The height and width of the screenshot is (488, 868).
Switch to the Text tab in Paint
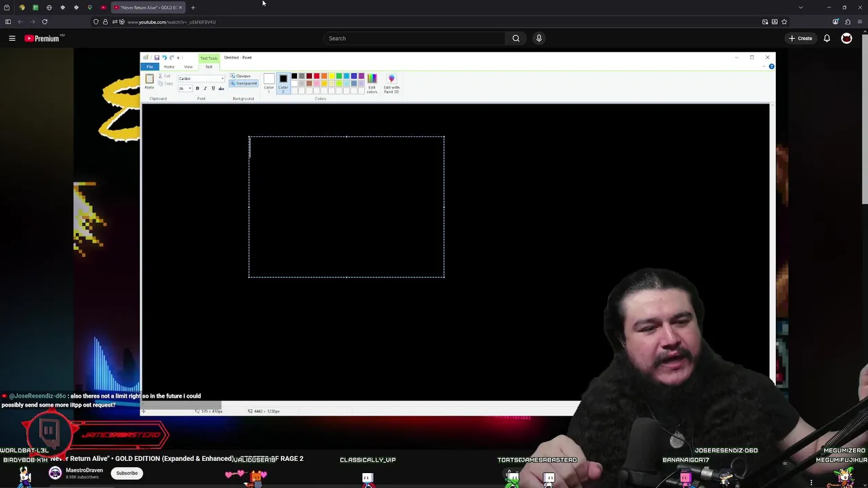click(x=209, y=66)
